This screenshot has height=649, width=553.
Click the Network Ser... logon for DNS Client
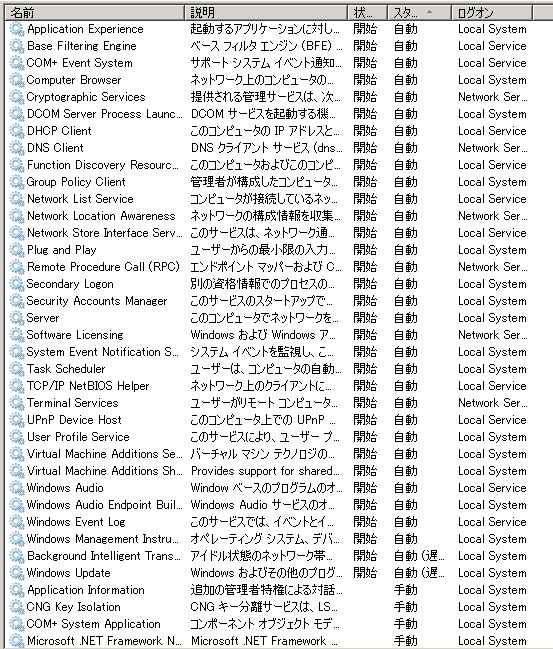pos(493,148)
